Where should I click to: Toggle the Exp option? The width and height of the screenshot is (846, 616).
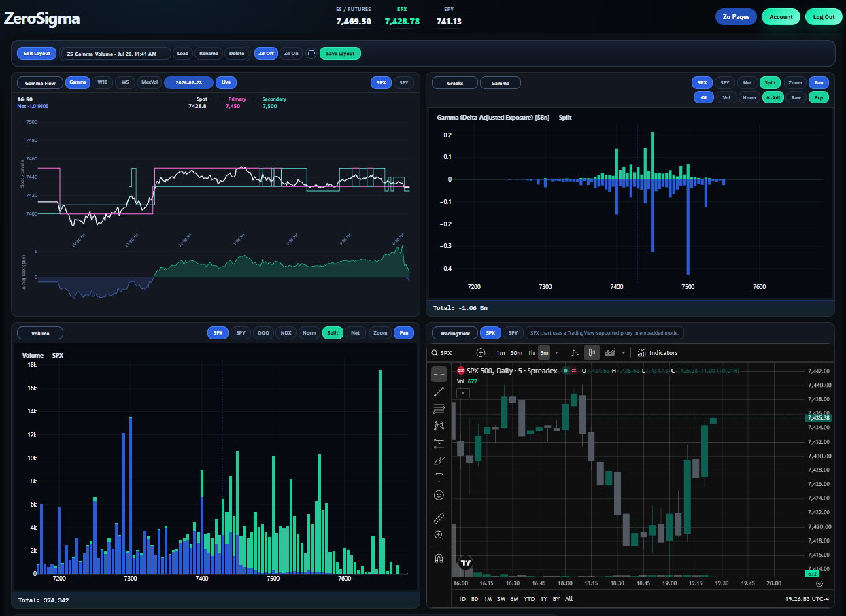pos(818,97)
